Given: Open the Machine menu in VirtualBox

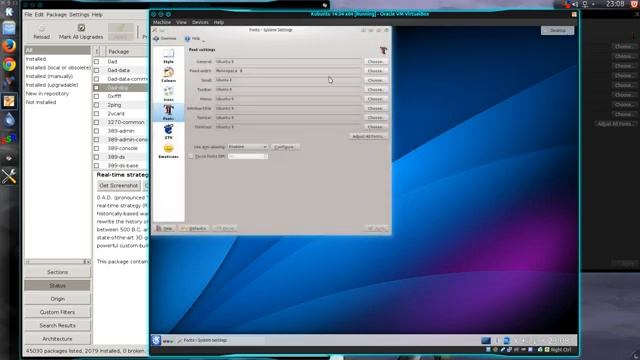Looking at the screenshot, I should coord(162,22).
